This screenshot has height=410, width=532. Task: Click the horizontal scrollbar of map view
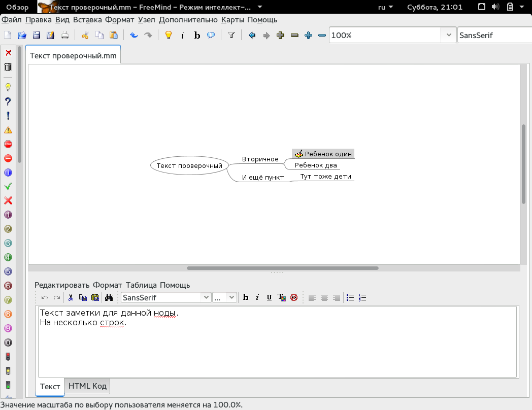coord(283,268)
